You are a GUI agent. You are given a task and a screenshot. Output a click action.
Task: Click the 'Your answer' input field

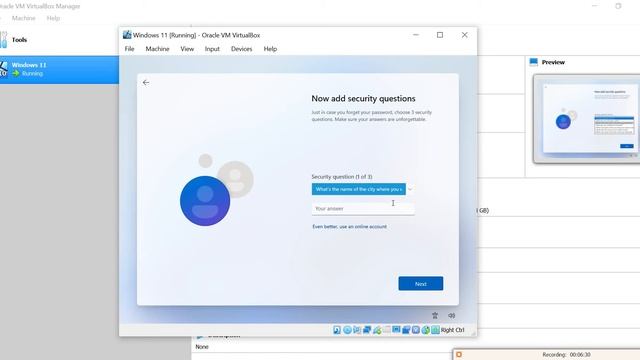click(x=363, y=209)
